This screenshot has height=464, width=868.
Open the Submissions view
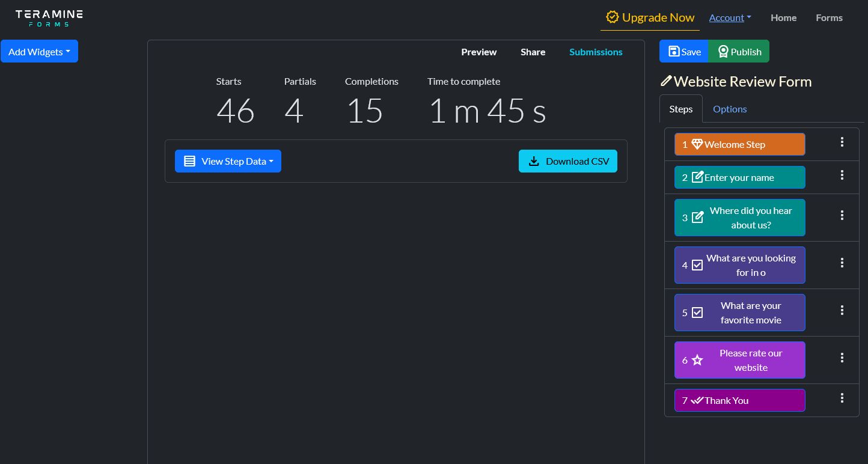pos(595,52)
